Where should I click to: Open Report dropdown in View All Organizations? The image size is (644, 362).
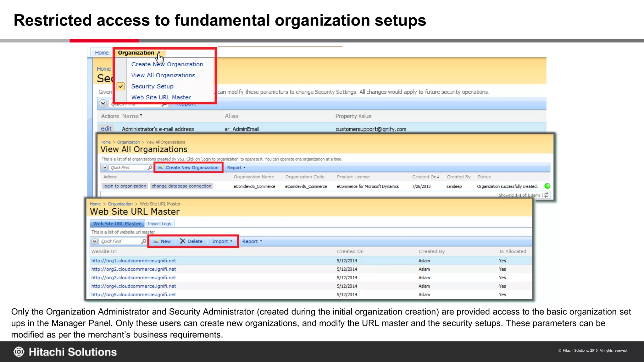tap(236, 168)
